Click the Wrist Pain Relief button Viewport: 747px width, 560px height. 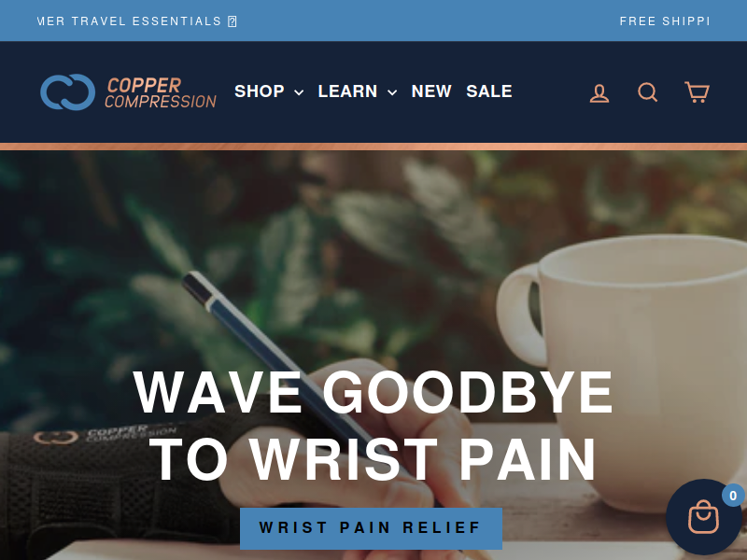[371, 528]
